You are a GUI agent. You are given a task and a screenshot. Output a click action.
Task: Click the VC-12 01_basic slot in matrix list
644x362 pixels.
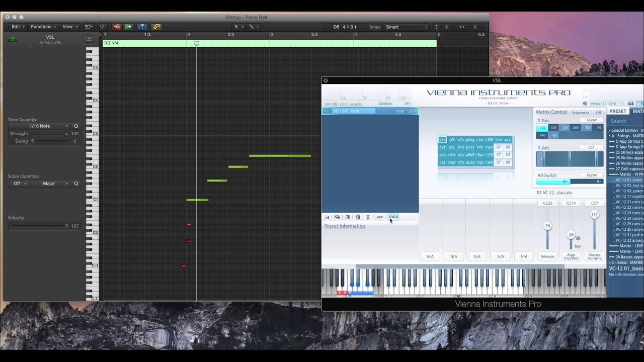tap(370, 111)
